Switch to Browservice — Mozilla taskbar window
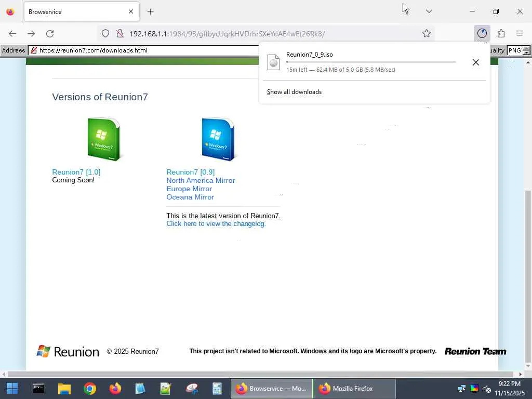This screenshot has width=532, height=399. click(x=271, y=389)
